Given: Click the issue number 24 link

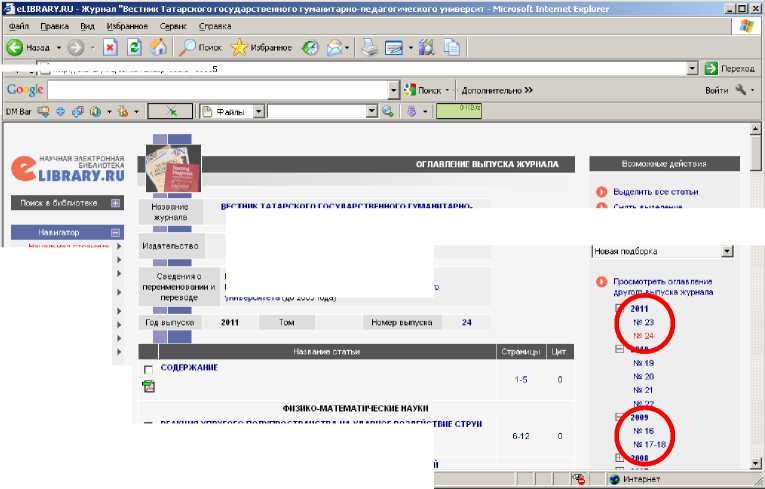Looking at the screenshot, I should (x=466, y=323).
